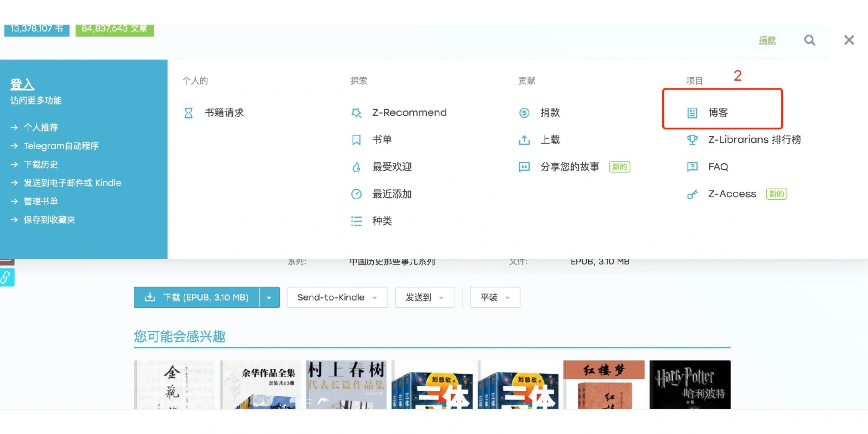Open the 余华作品全集 book cover
This screenshot has width=868, height=434.
click(260, 385)
